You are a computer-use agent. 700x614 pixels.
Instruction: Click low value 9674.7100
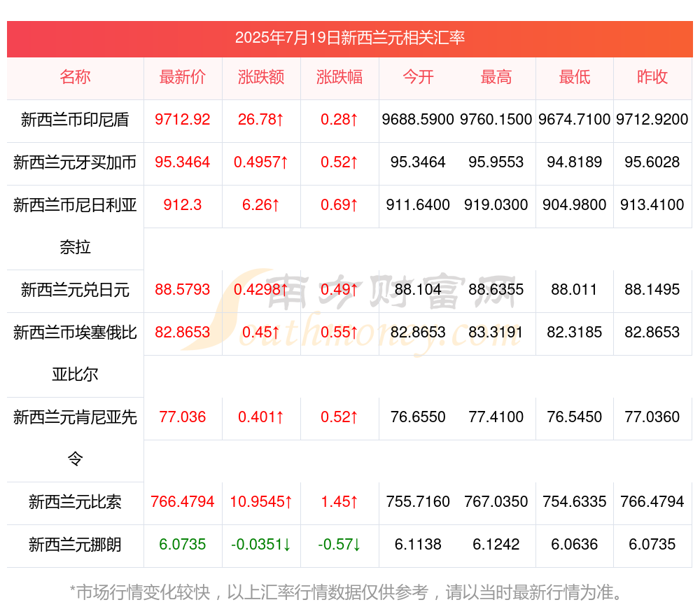tap(575, 120)
